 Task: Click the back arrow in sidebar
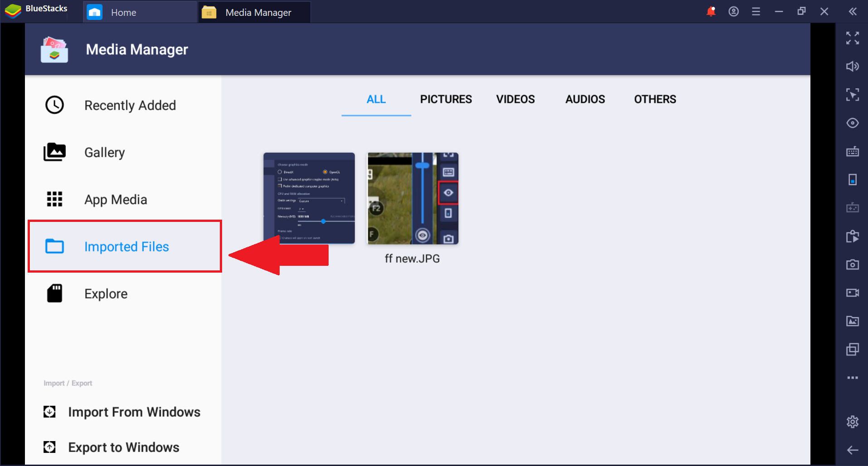(x=853, y=450)
